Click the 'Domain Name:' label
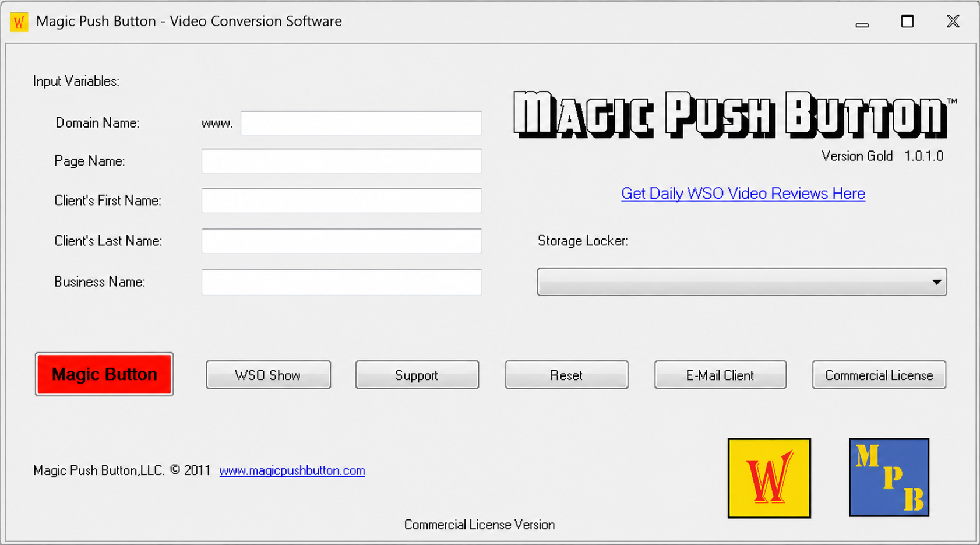This screenshot has height=545, width=980. (97, 123)
